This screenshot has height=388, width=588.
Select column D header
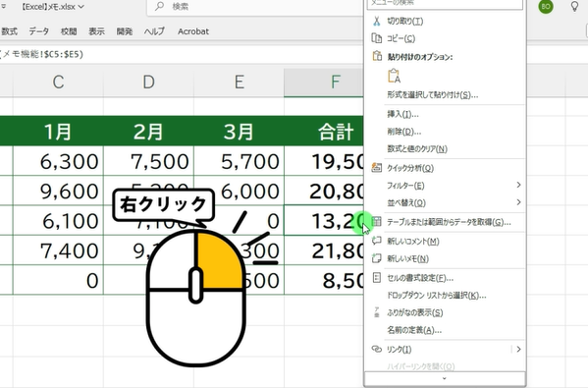click(148, 83)
